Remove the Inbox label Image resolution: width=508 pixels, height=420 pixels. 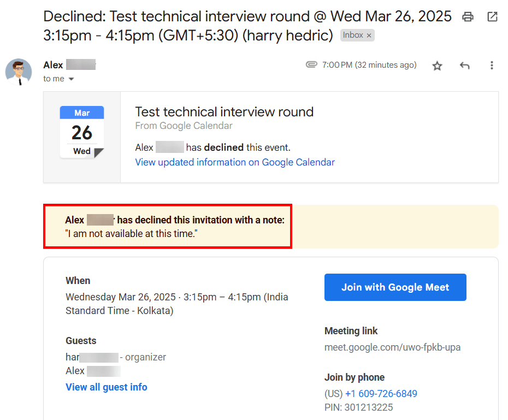click(369, 36)
